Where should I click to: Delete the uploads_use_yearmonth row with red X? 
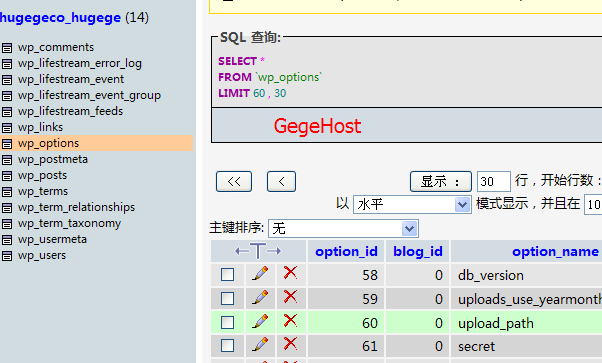point(290,297)
